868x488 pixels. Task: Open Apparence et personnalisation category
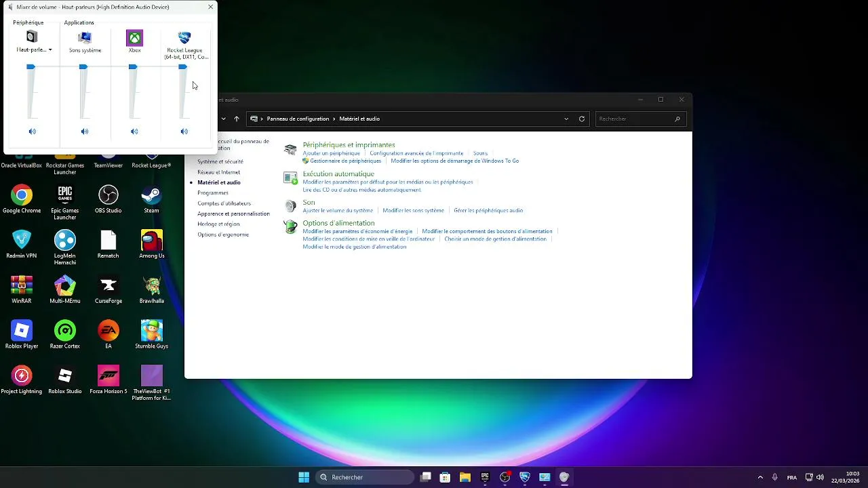point(234,213)
